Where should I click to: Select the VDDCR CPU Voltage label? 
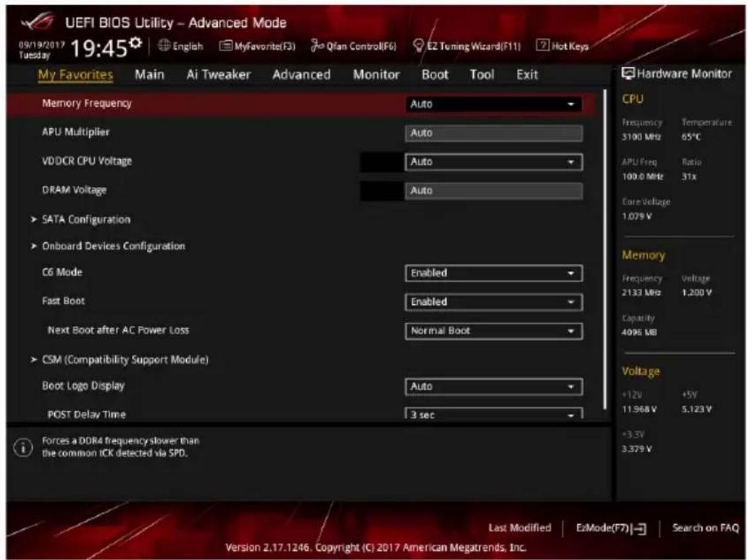[87, 161]
